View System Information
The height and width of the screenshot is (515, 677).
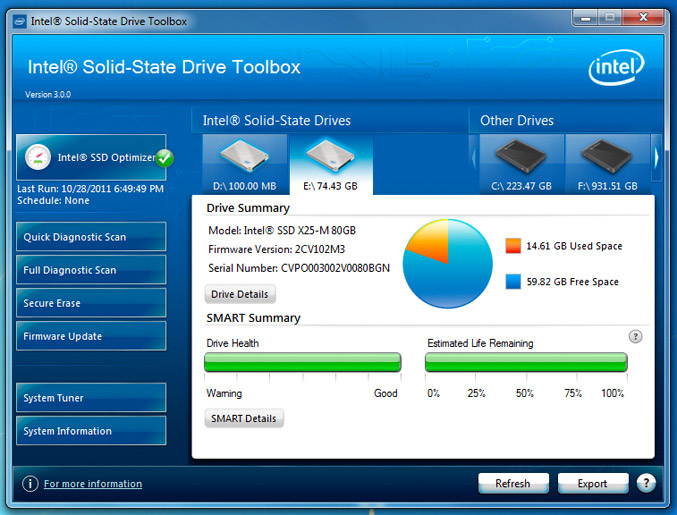[91, 430]
